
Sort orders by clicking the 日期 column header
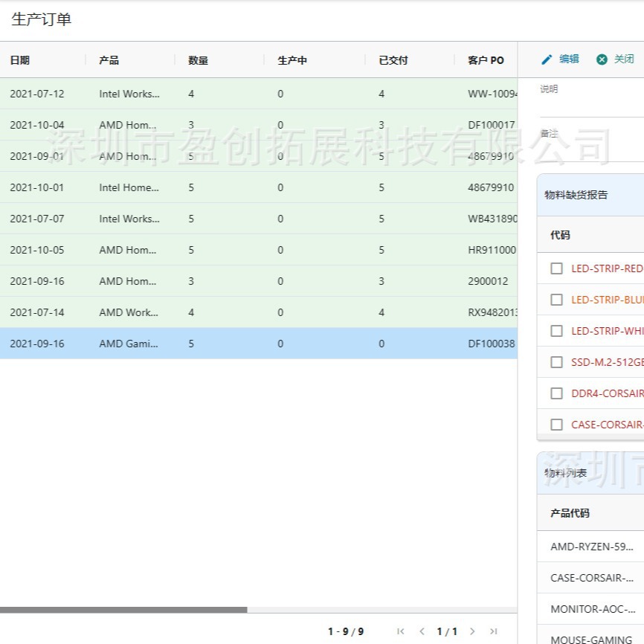pyautogui.click(x=16, y=60)
